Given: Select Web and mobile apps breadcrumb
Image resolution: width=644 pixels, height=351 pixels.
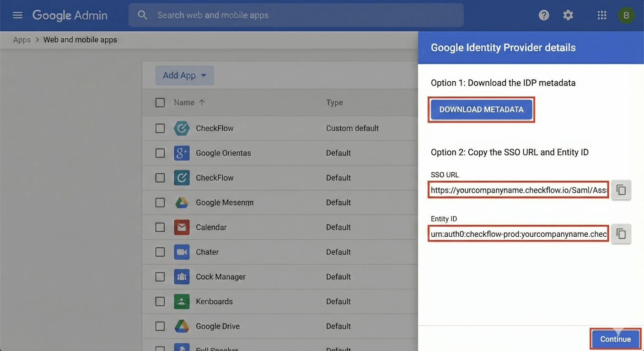Looking at the screenshot, I should click(80, 40).
